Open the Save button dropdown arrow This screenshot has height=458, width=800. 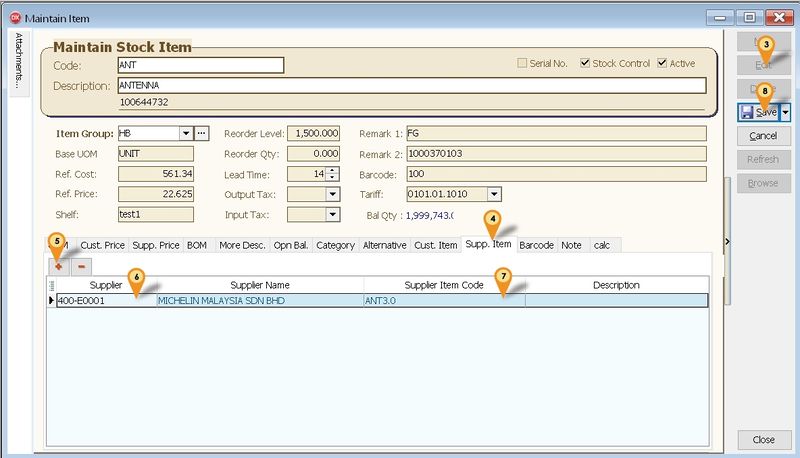click(x=785, y=113)
